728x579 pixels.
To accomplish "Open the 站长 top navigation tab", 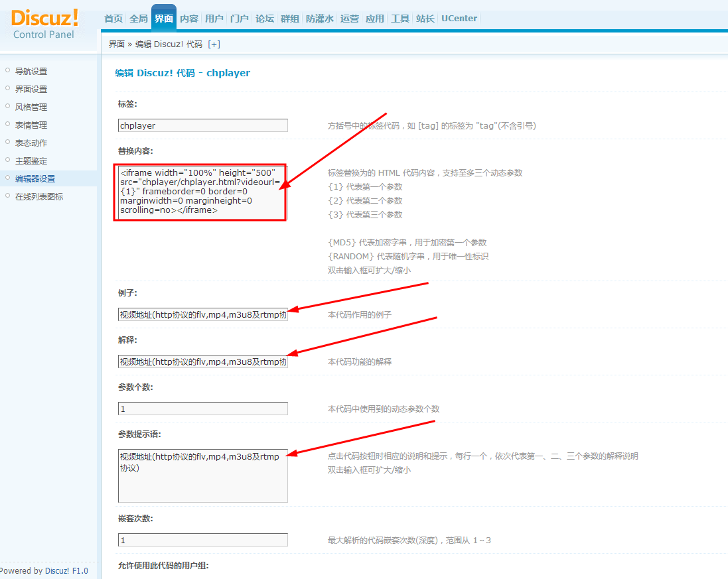I will click(425, 19).
